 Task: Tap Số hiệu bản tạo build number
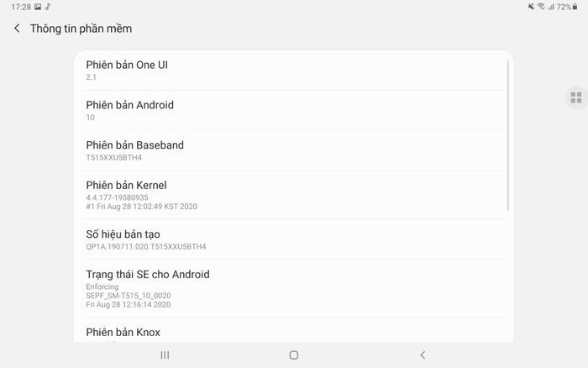coord(294,239)
